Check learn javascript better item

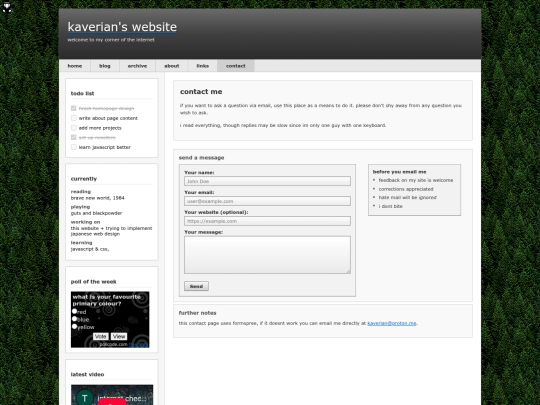click(74, 147)
